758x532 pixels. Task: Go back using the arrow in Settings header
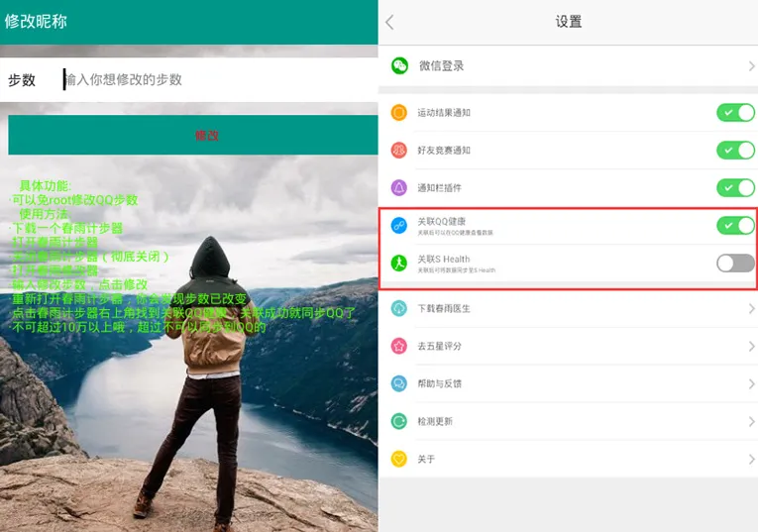(x=389, y=22)
